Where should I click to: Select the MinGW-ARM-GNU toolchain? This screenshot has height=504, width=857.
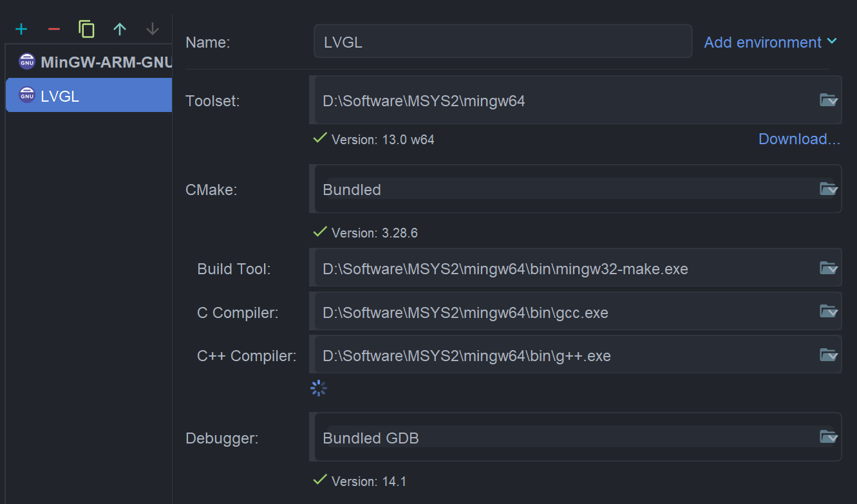89,62
